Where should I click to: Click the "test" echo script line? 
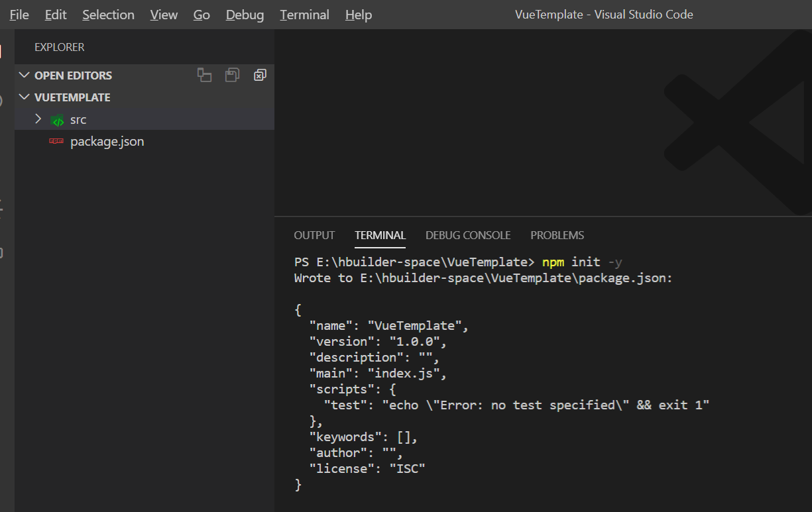pyautogui.click(x=516, y=405)
